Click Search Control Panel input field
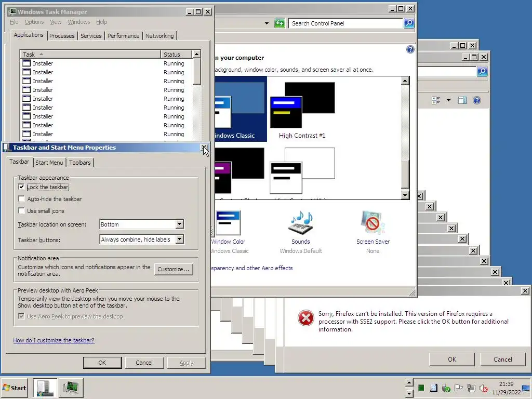 point(345,23)
